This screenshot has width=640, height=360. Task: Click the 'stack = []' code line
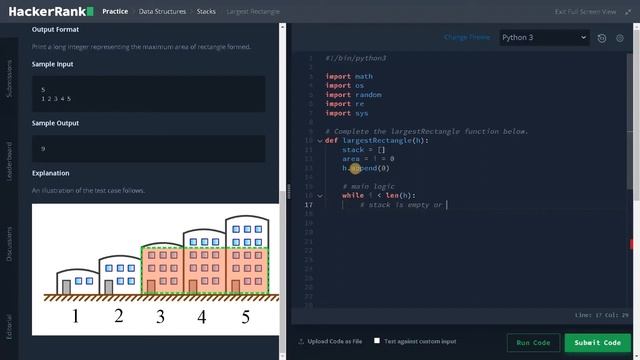point(364,150)
